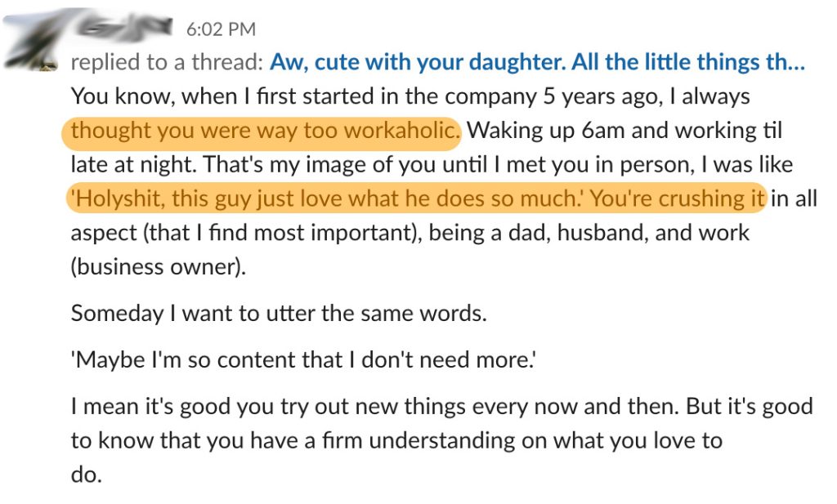Click the "Someday I want to utter" sentence
The height and width of the screenshot is (504, 837).
[279, 313]
